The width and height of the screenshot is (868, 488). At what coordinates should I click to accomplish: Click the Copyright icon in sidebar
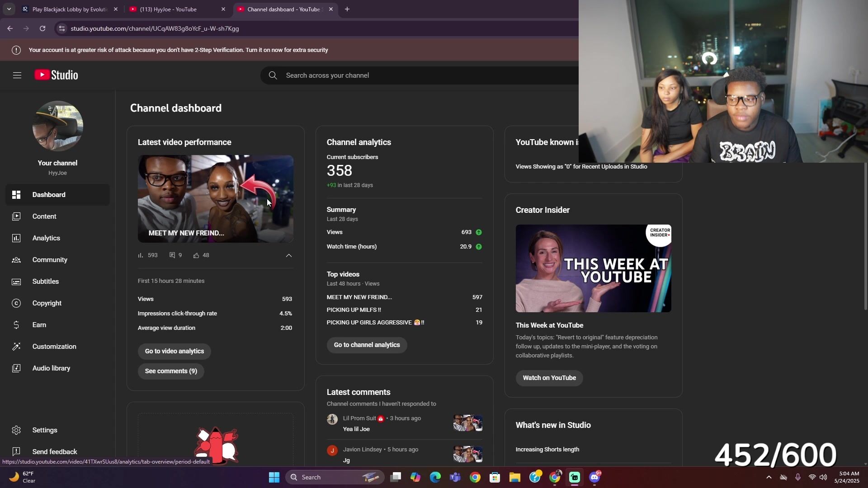pos(16,303)
